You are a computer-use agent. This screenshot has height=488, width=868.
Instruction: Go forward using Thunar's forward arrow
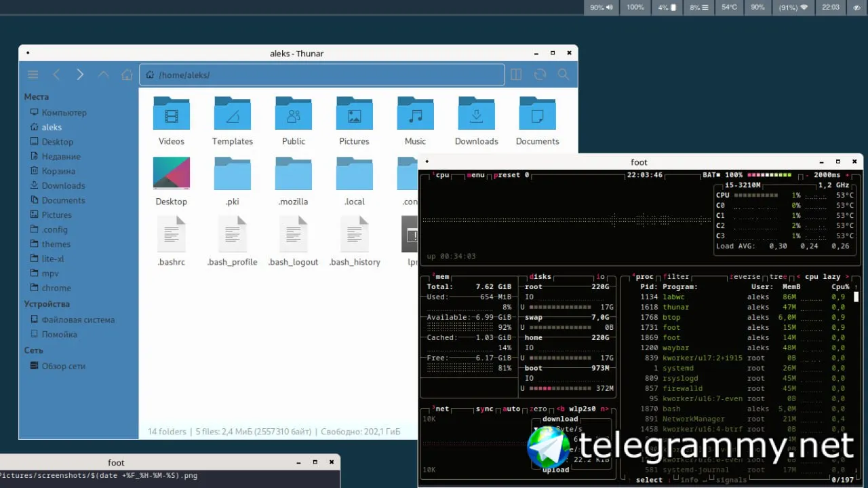80,75
